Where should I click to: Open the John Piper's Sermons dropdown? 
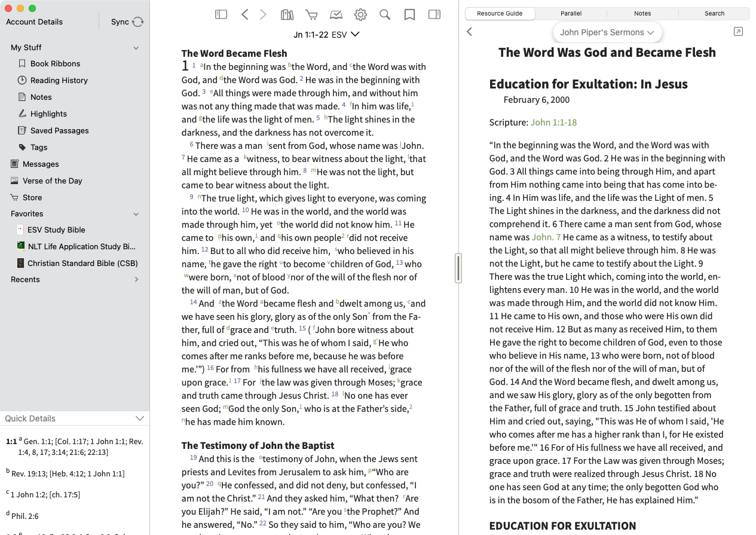point(607,32)
